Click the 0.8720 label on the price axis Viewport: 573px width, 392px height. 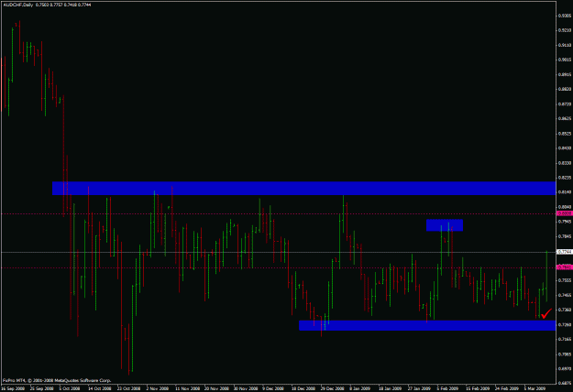point(565,104)
